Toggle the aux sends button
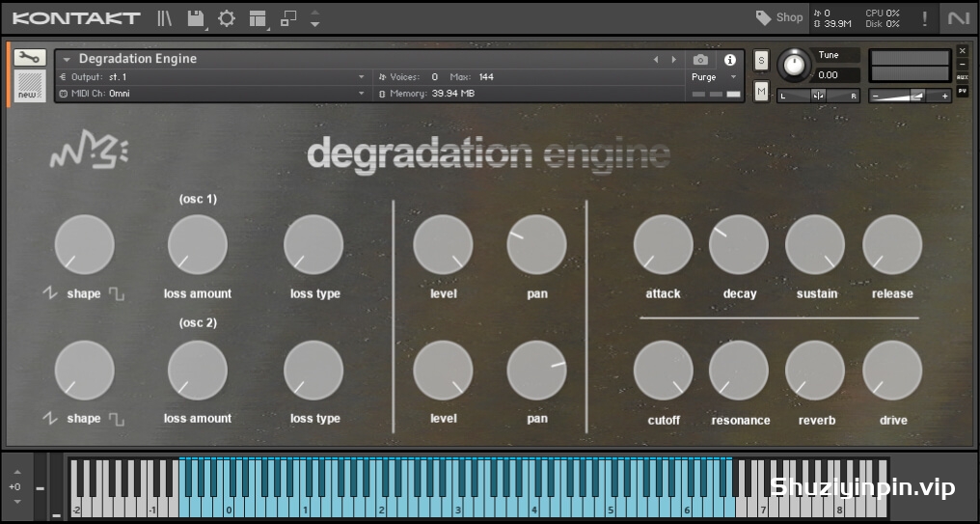Image resolution: width=980 pixels, height=524 pixels. point(963,77)
